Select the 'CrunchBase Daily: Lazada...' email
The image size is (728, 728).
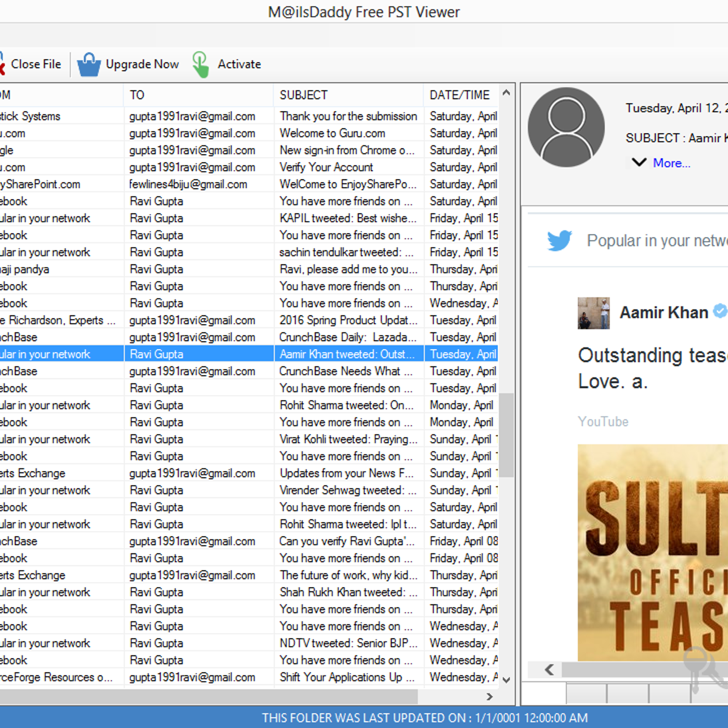click(x=249, y=337)
